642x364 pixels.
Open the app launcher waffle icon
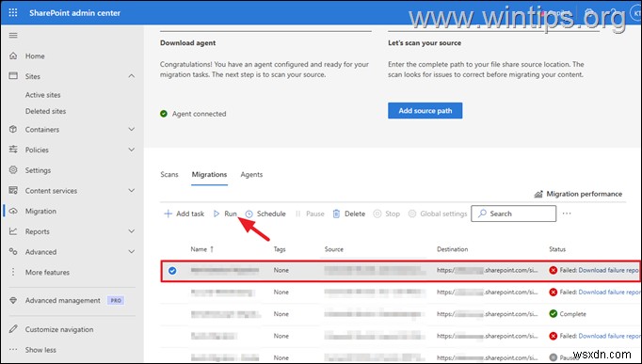point(13,12)
